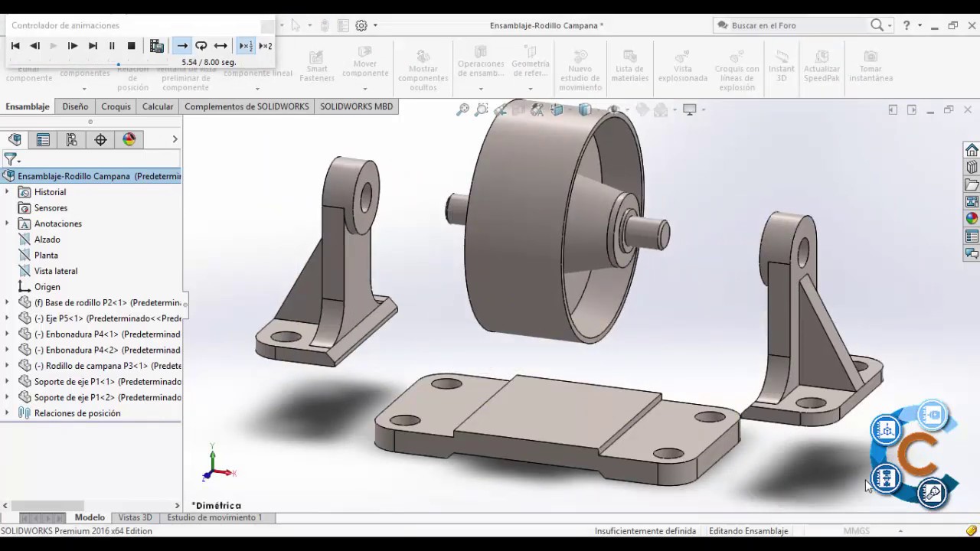Expand Relaciones de posición folder
980x551 pixels.
pyautogui.click(x=7, y=413)
